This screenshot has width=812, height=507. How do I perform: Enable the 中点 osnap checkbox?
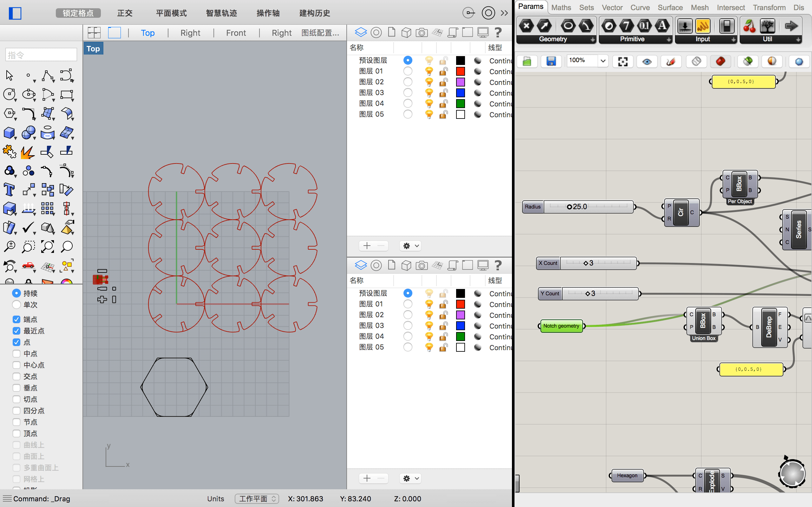click(16, 354)
